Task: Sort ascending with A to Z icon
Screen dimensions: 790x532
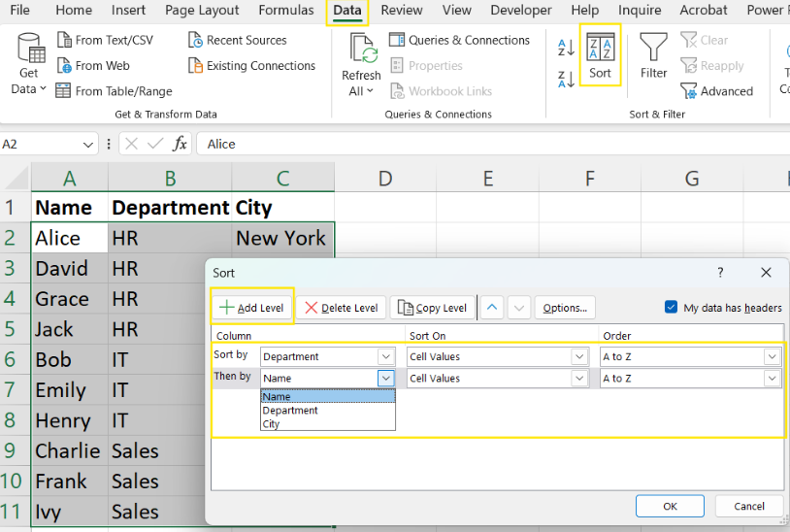Action: click(566, 47)
